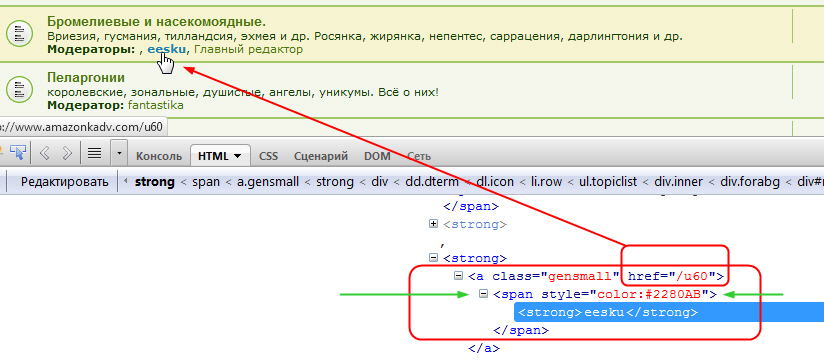Select bold strong breadcrumb item
Viewport: 824px width, 360px height.
[154, 182]
